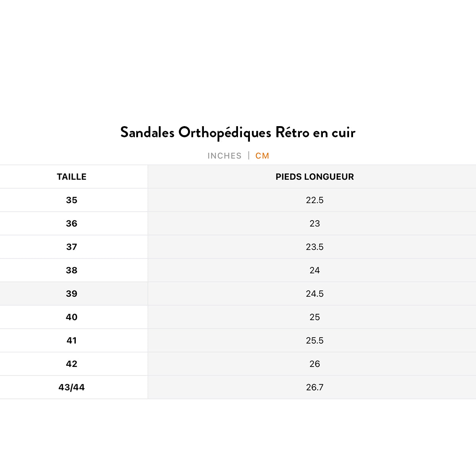Click the 25.5 foot length value
The width and height of the screenshot is (476, 476).
pos(315,341)
